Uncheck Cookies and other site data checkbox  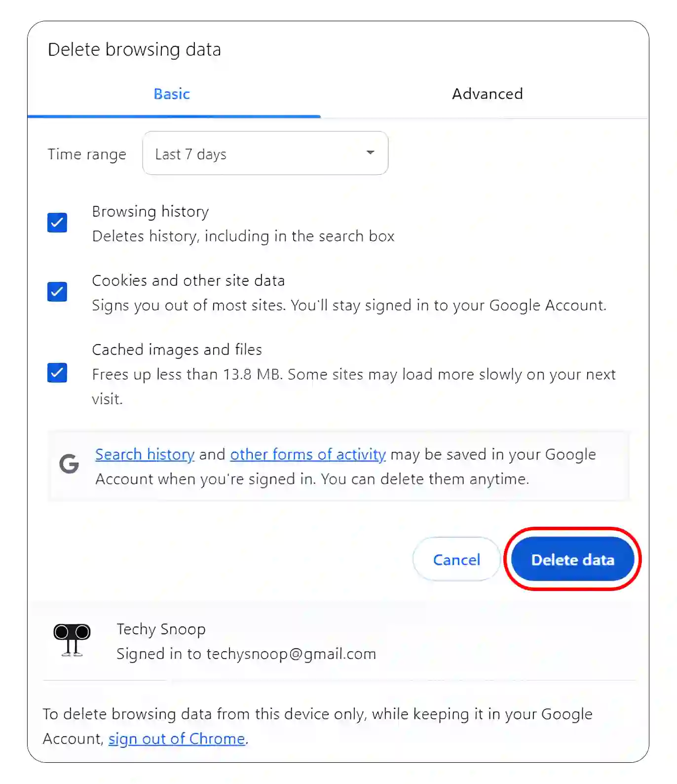[57, 292]
